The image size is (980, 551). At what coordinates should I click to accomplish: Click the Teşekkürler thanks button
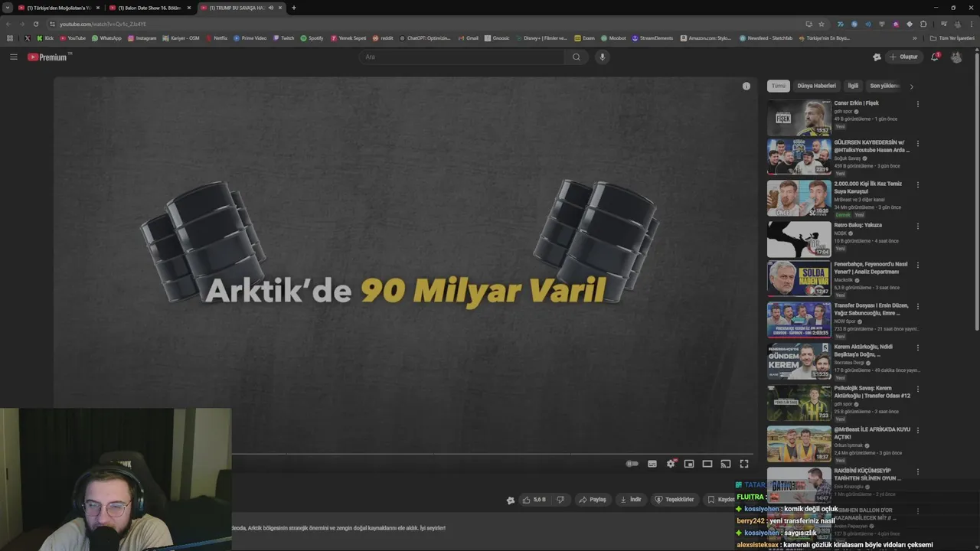pos(675,500)
